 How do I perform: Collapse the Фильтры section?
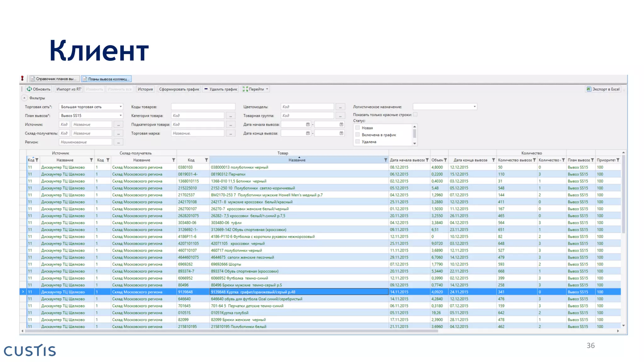[x=24, y=98]
